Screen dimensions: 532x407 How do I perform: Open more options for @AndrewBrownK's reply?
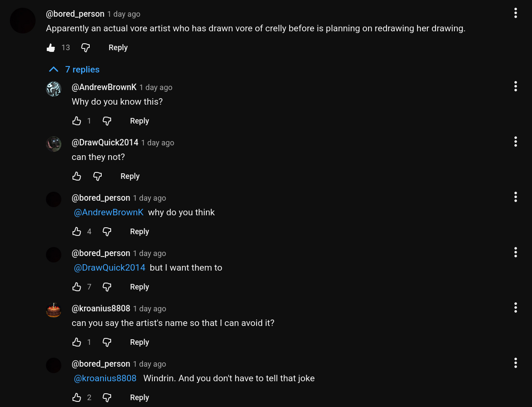[515, 87]
